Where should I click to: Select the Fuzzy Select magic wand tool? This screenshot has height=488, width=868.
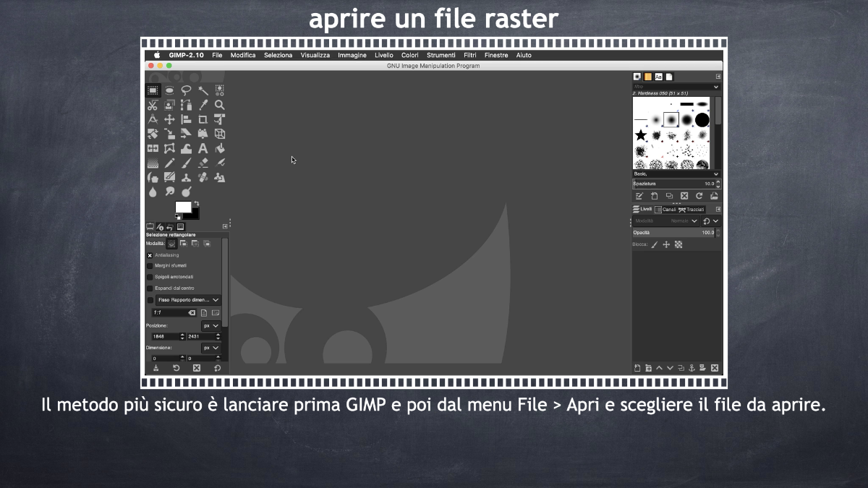pos(203,90)
